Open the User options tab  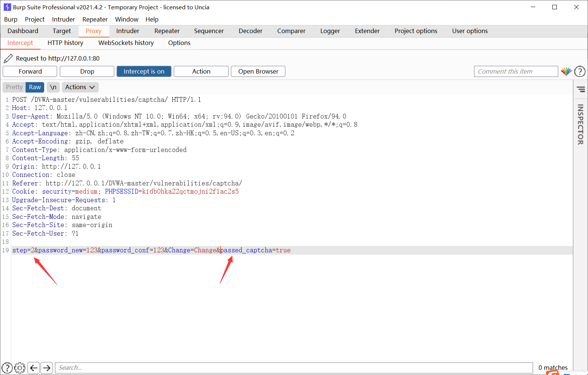(470, 31)
